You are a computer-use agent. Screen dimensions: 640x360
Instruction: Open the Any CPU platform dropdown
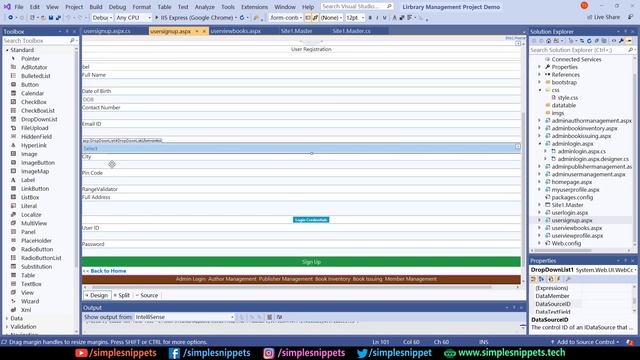[133, 18]
